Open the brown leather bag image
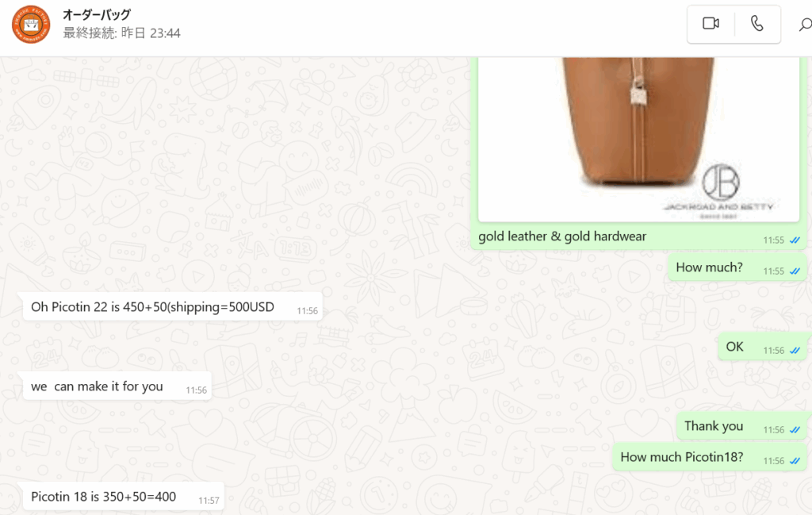This screenshot has width=812, height=515. click(x=638, y=139)
